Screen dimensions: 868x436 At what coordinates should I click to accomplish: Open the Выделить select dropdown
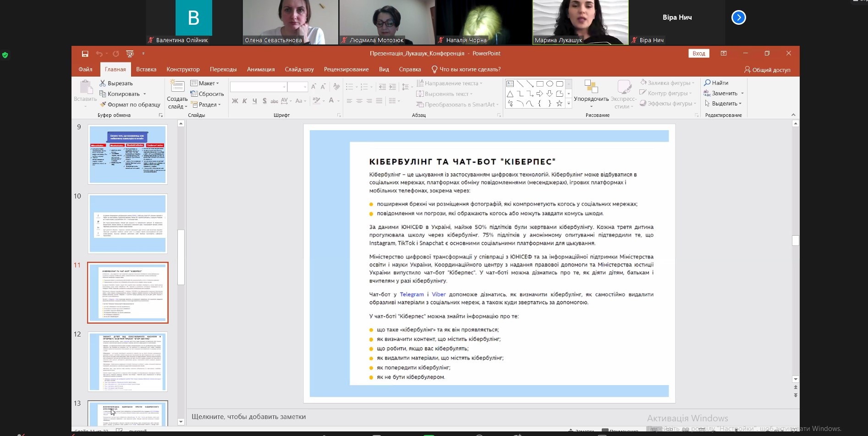[x=723, y=104]
